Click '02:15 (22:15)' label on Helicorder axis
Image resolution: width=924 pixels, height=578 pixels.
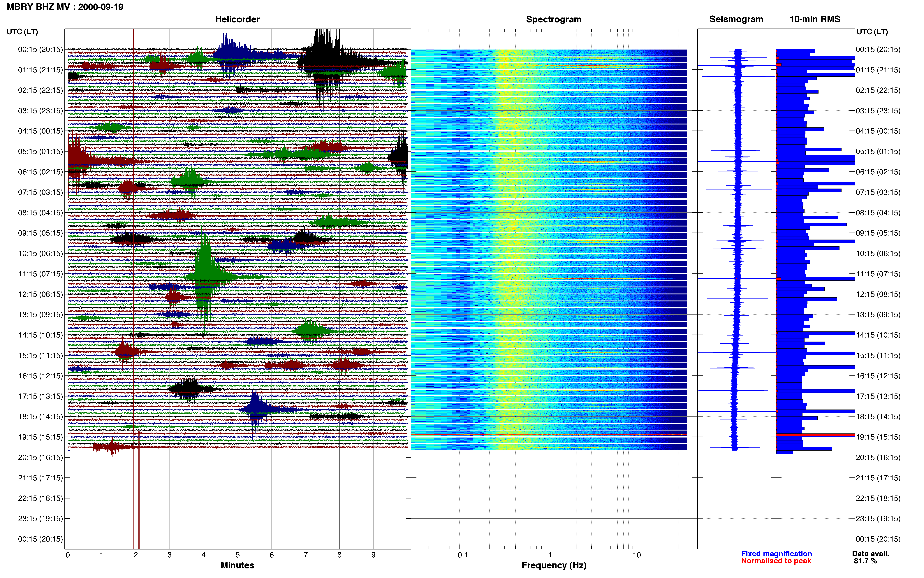[x=40, y=90]
